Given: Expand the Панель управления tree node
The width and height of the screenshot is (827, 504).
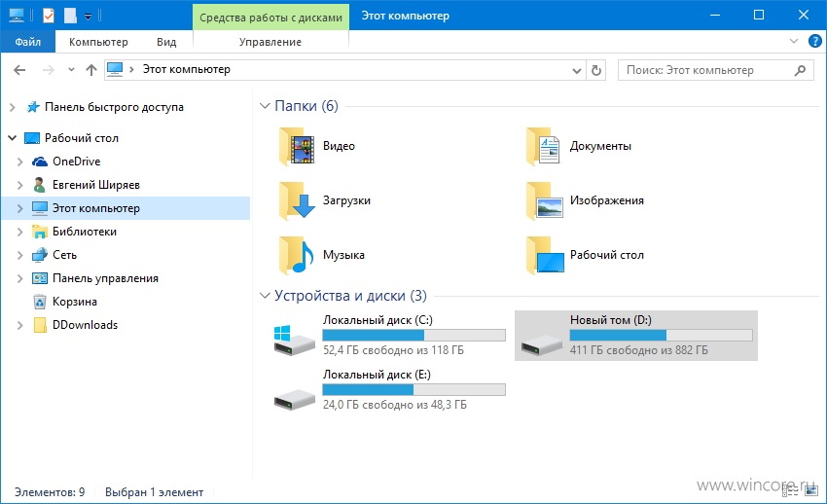Looking at the screenshot, I should 20,278.
